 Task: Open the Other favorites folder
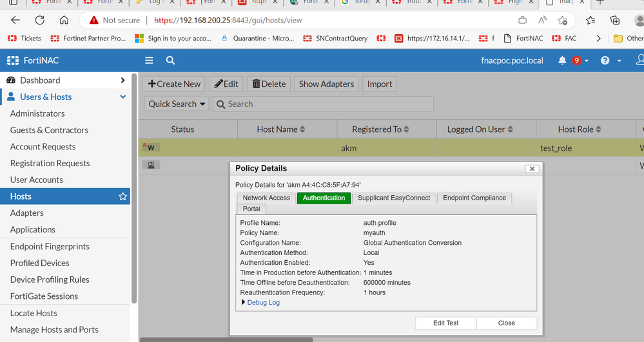coord(629,38)
